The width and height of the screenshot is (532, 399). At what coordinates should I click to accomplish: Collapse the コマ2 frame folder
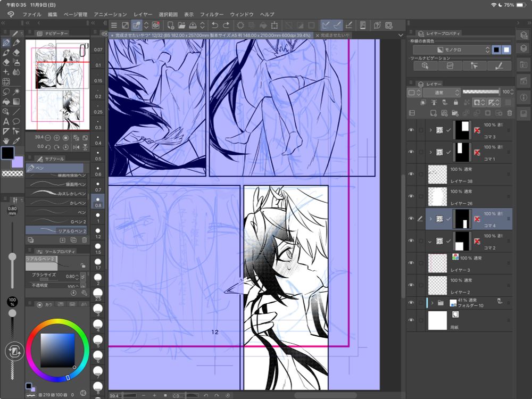430,241
